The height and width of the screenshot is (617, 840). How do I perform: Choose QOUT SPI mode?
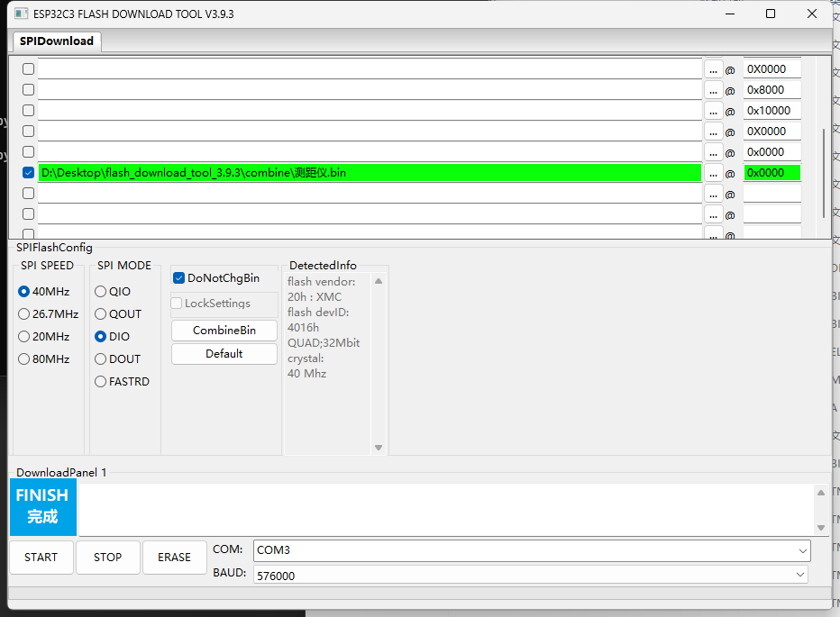118,313
